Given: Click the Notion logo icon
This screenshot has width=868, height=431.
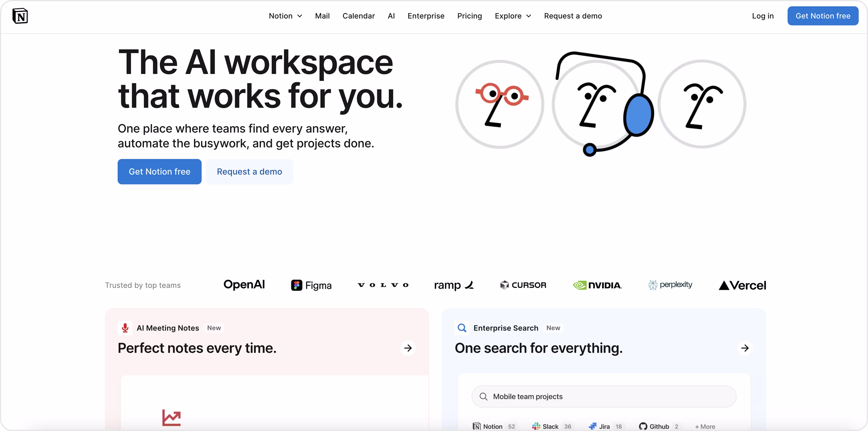Looking at the screenshot, I should [20, 16].
